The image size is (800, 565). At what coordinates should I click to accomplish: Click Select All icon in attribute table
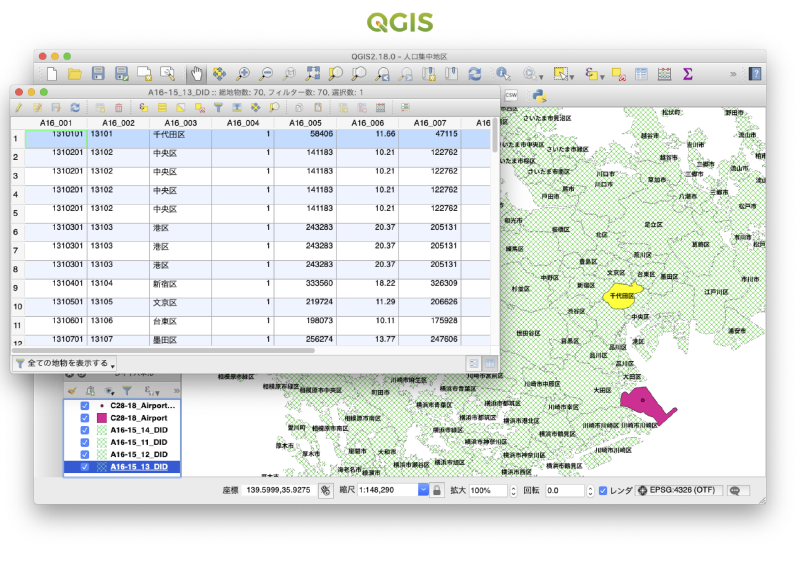point(162,108)
